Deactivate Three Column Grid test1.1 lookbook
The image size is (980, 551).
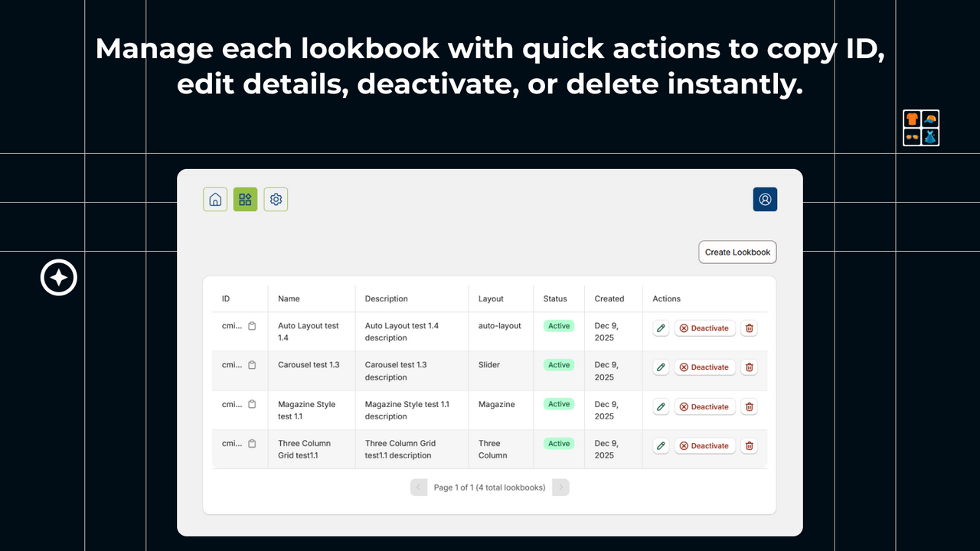(705, 446)
